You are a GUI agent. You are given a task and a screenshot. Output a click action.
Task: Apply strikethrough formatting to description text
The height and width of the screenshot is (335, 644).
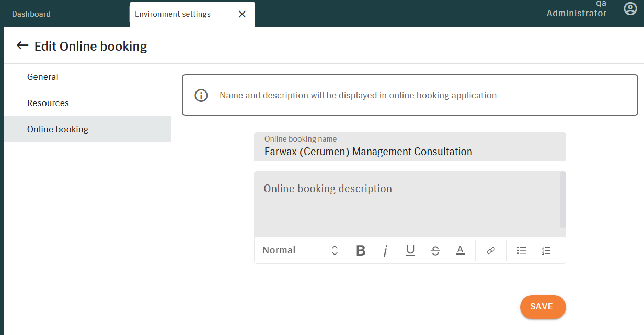tap(435, 251)
